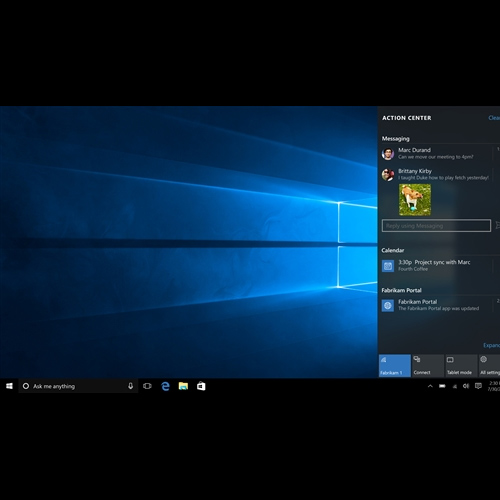Click the Expand link above quick actions
The width and height of the screenshot is (500, 500).
click(x=492, y=345)
